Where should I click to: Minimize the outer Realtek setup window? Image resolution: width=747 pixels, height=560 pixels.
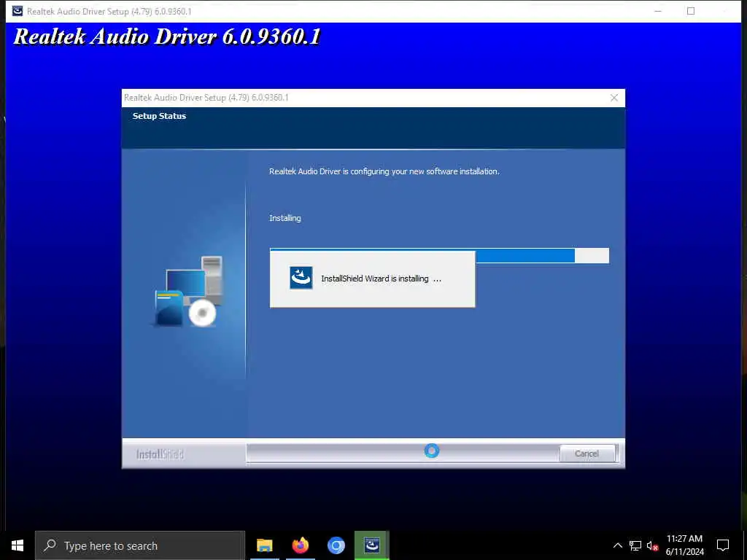click(658, 11)
